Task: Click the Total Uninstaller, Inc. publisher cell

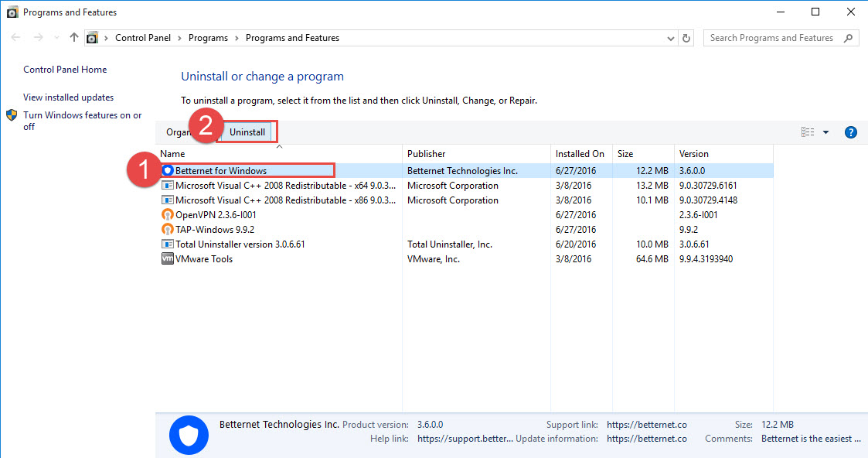Action: [450, 244]
